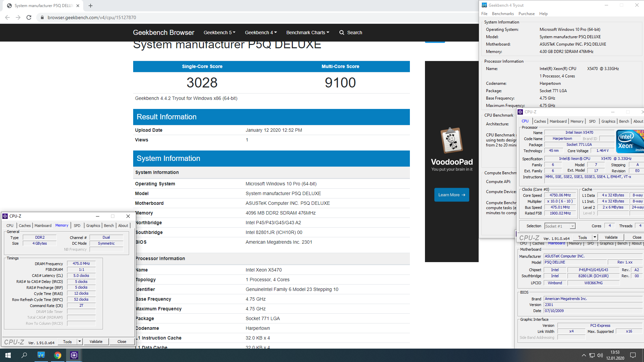Open Chrome from the taskbar
The image size is (644, 362).
pos(58,355)
